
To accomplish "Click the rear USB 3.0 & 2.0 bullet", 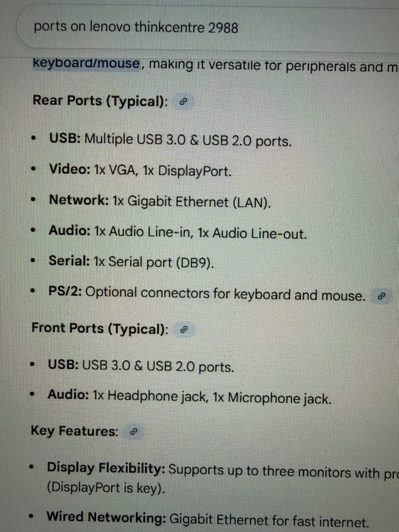I will point(170,140).
